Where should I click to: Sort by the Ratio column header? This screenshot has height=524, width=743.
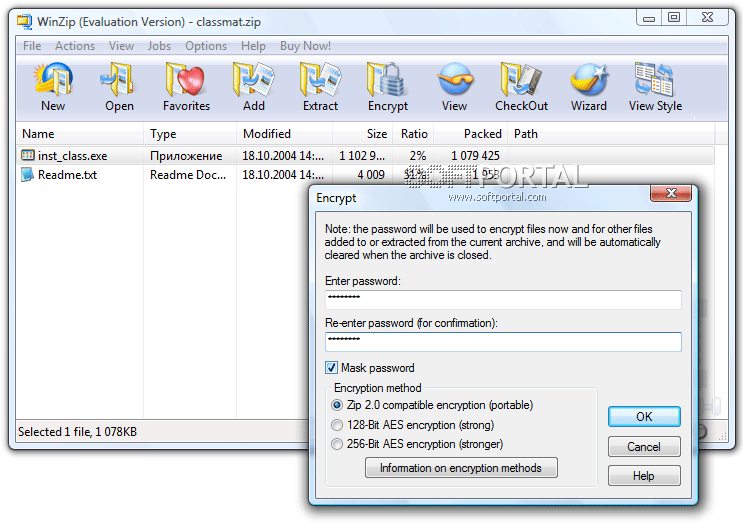click(413, 134)
